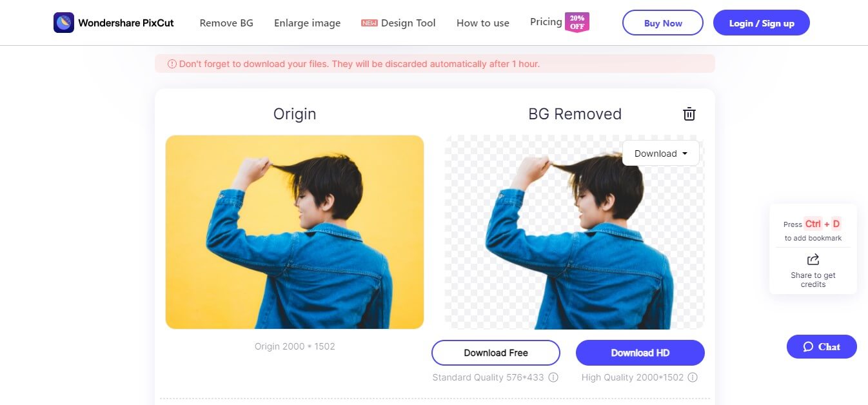Click the Share to get credits icon
Viewport: 868px width, 405px height.
point(813,259)
